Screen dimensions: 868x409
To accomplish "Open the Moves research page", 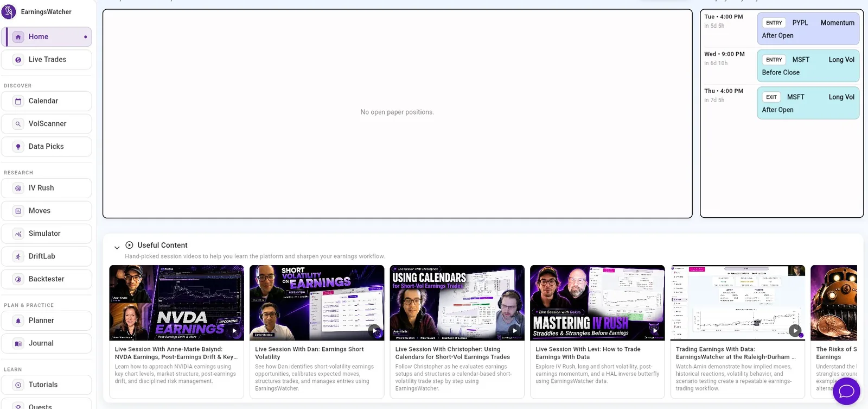I will pyautogui.click(x=47, y=211).
